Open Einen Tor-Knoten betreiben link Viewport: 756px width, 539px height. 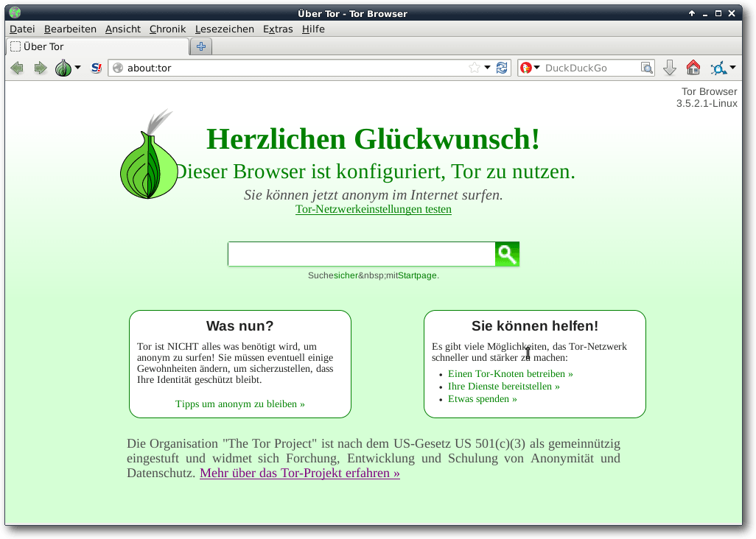click(511, 374)
